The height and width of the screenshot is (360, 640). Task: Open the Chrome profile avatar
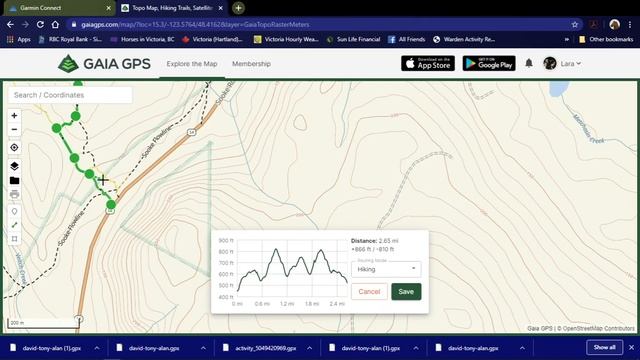coord(614,24)
